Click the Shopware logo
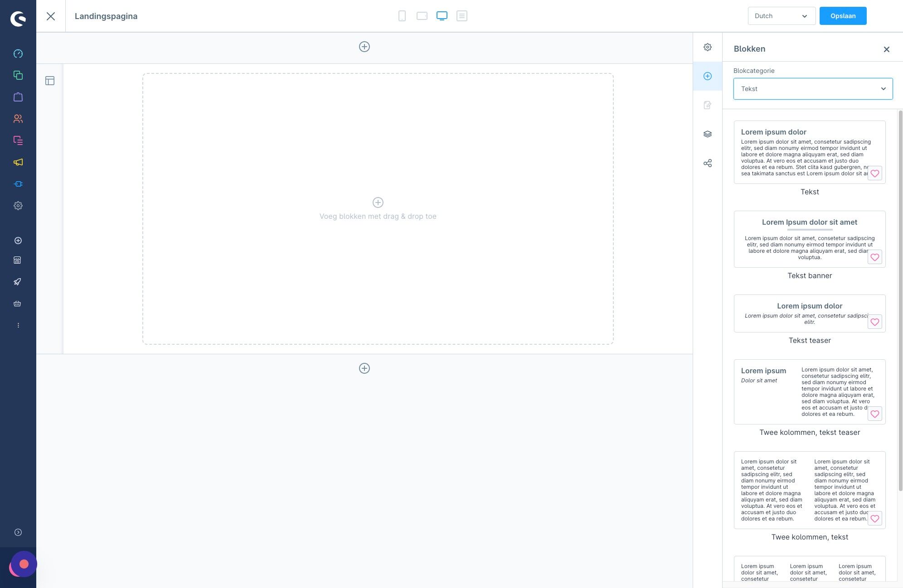Image resolution: width=903 pixels, height=588 pixels. (18, 19)
